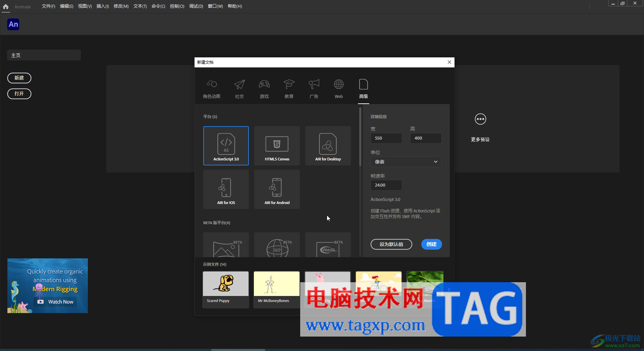Select the 角色动画 category icon
644x351 pixels.
click(x=212, y=84)
